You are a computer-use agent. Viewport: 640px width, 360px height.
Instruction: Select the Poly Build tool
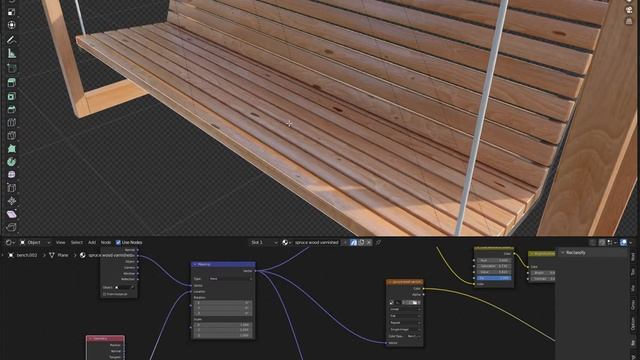11,149
